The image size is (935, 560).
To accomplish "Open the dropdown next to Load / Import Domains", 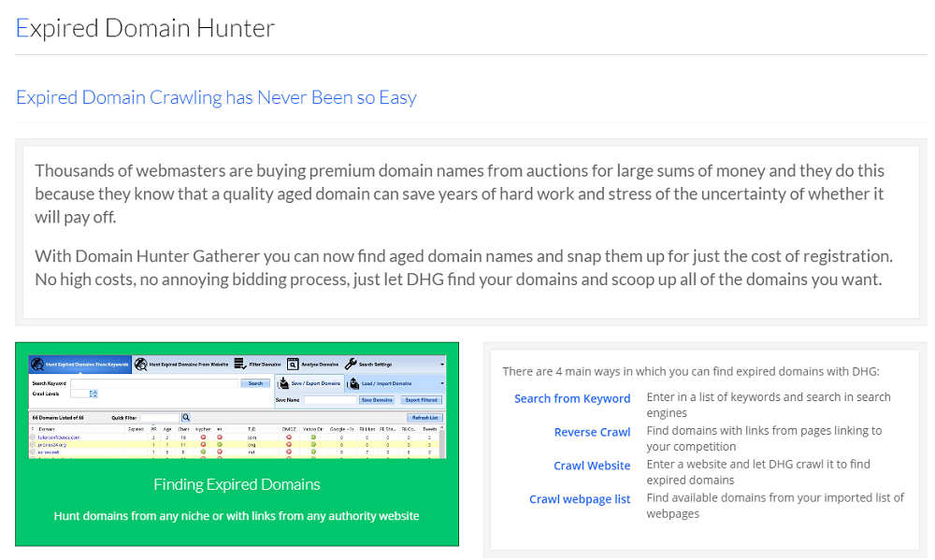I will click(x=440, y=382).
